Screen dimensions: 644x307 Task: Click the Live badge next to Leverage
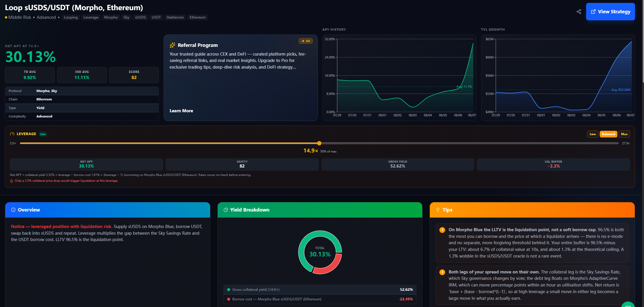43,134
